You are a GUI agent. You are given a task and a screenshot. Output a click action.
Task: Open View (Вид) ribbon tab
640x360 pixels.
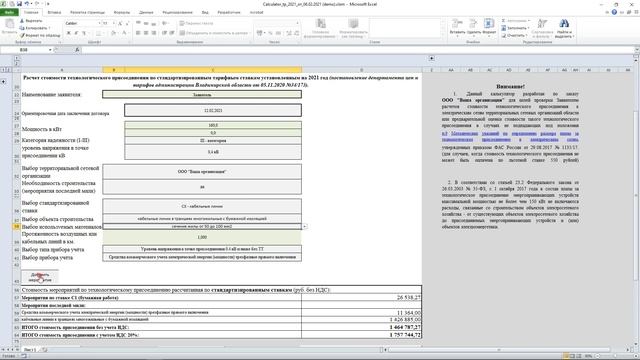pyautogui.click(x=205, y=12)
